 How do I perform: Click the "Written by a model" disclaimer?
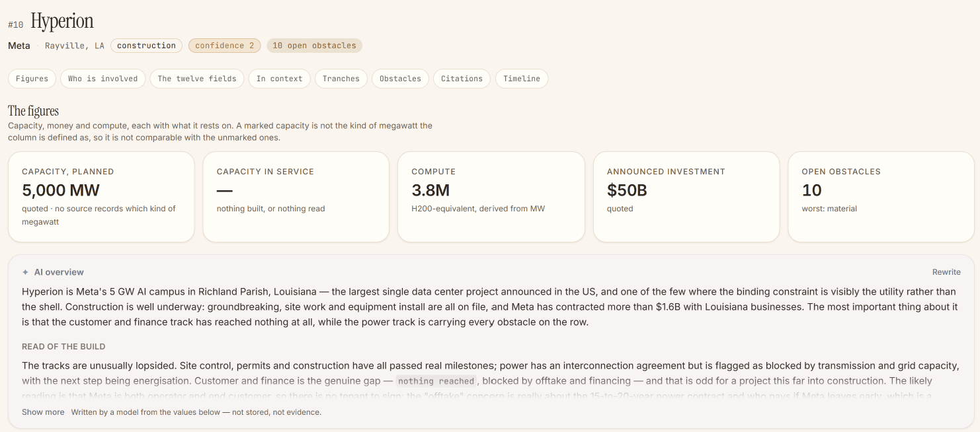[196, 412]
